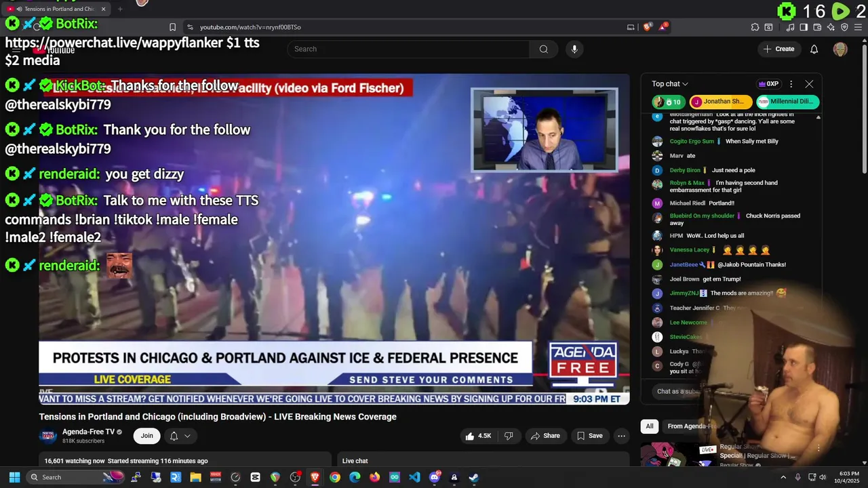The height and width of the screenshot is (488, 868).
Task: Expand the subscription bell notification dropdown
Action: point(180,436)
